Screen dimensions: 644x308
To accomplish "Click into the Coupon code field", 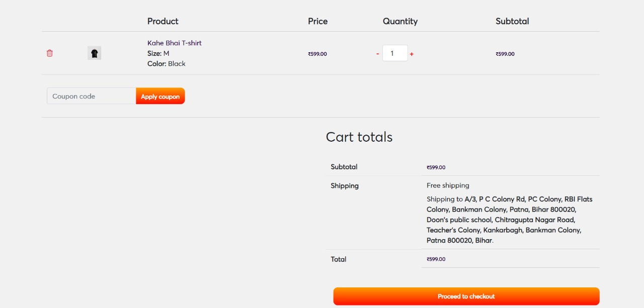I will [91, 96].
